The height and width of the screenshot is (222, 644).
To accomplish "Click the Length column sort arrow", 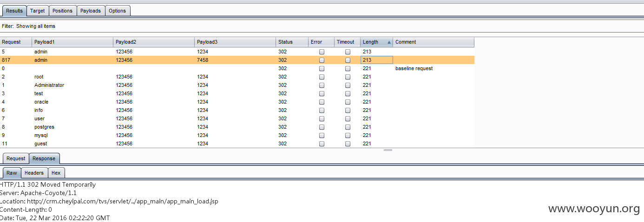I will [x=389, y=42].
